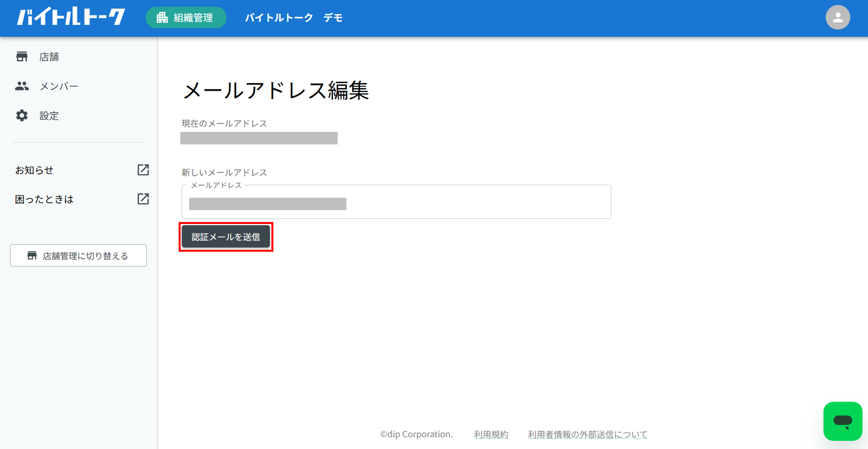The image size is (868, 449).
Task: Open the 組織管理 pill button
Action: pos(186,17)
